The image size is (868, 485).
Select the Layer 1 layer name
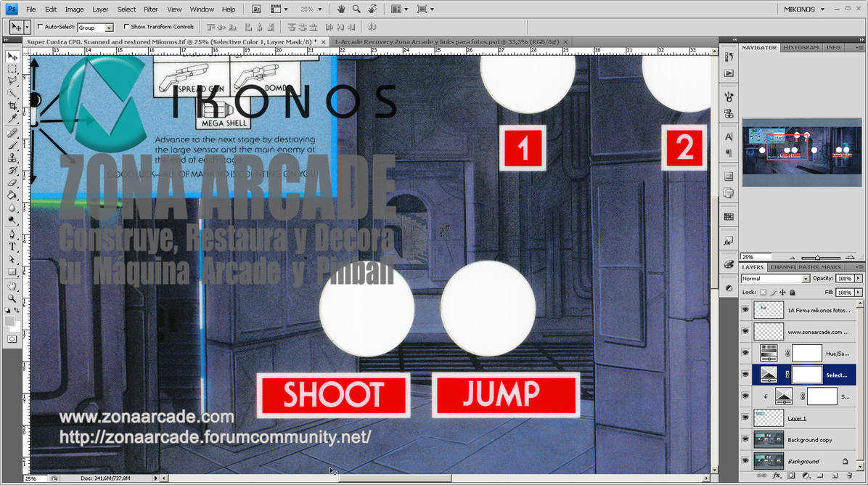(x=797, y=418)
